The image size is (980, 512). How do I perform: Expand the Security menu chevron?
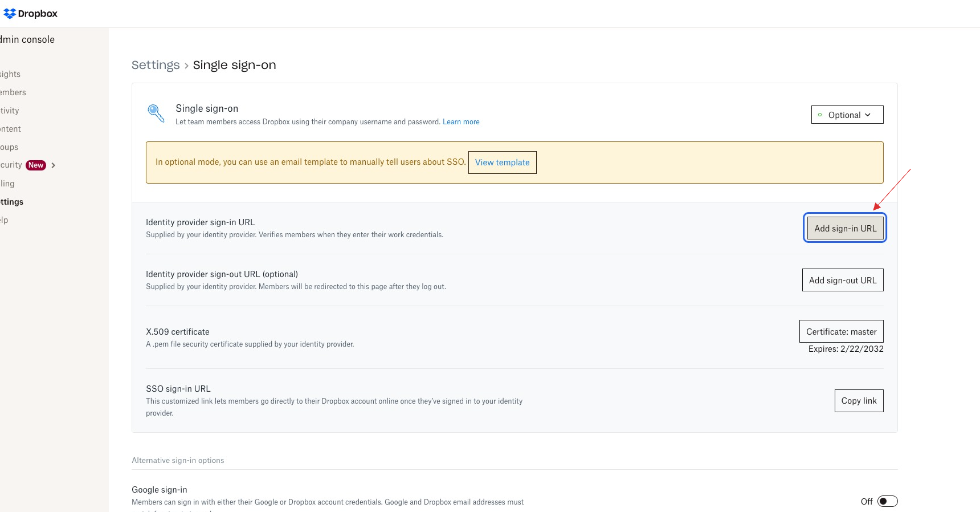tap(54, 165)
